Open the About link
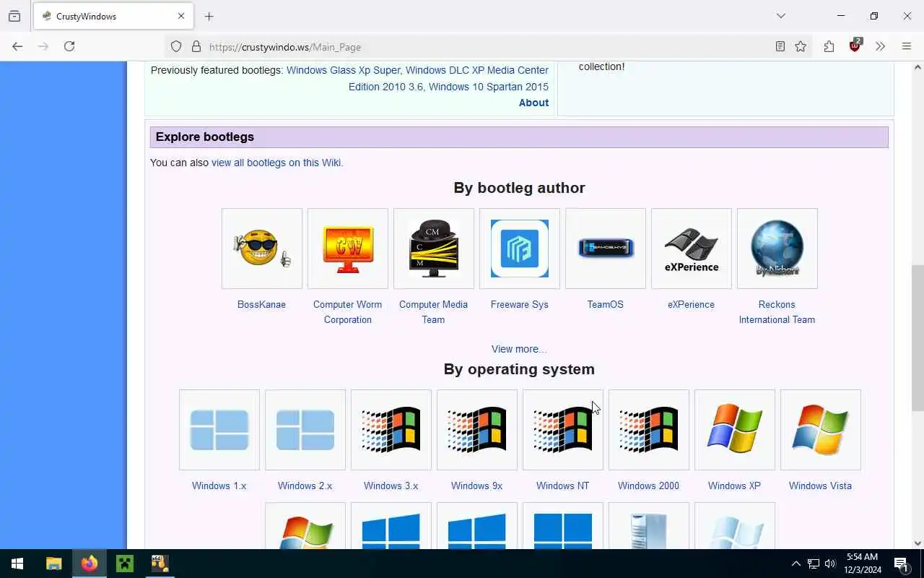 533,103
